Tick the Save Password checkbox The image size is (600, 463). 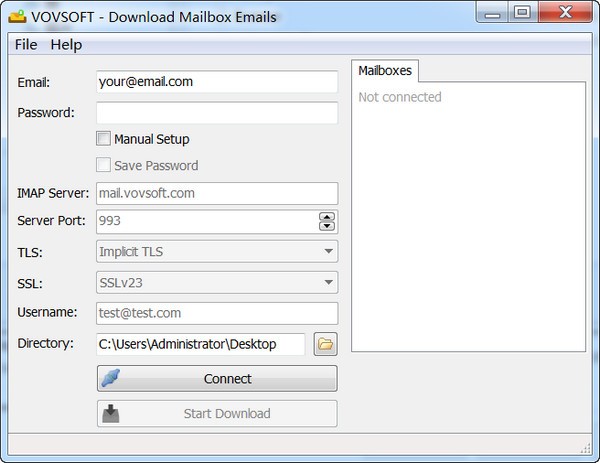[x=103, y=165]
